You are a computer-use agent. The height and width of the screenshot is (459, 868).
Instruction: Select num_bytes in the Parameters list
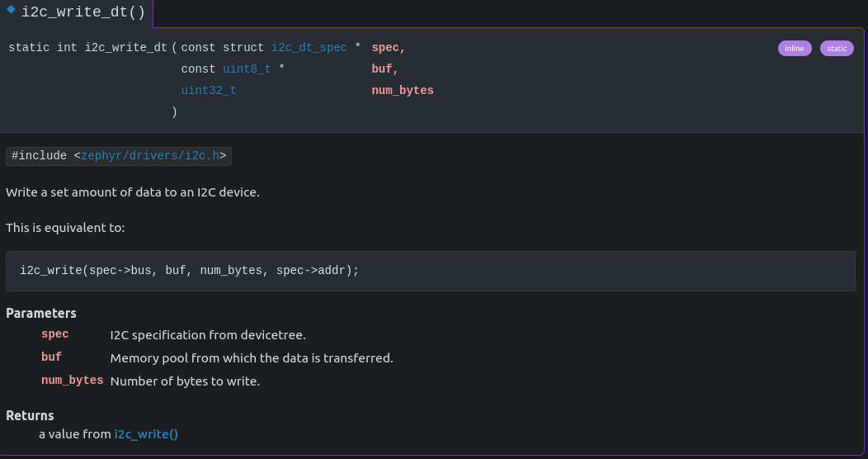coord(73,381)
